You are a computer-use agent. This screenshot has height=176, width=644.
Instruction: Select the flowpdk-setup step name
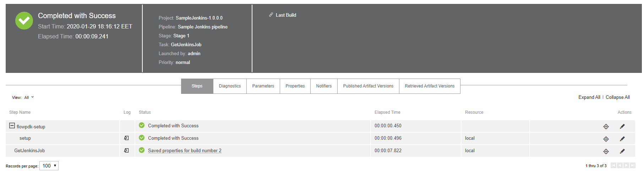(31, 127)
